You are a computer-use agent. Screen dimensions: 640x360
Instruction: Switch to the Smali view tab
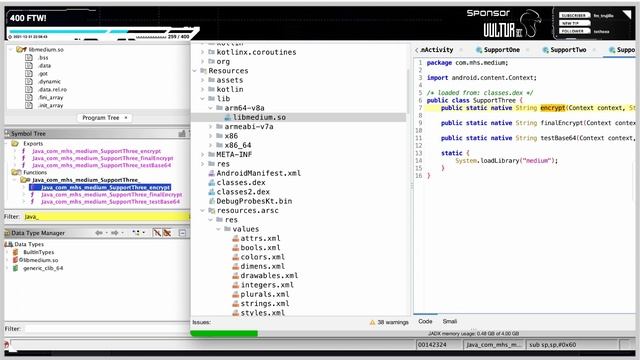tap(449, 322)
